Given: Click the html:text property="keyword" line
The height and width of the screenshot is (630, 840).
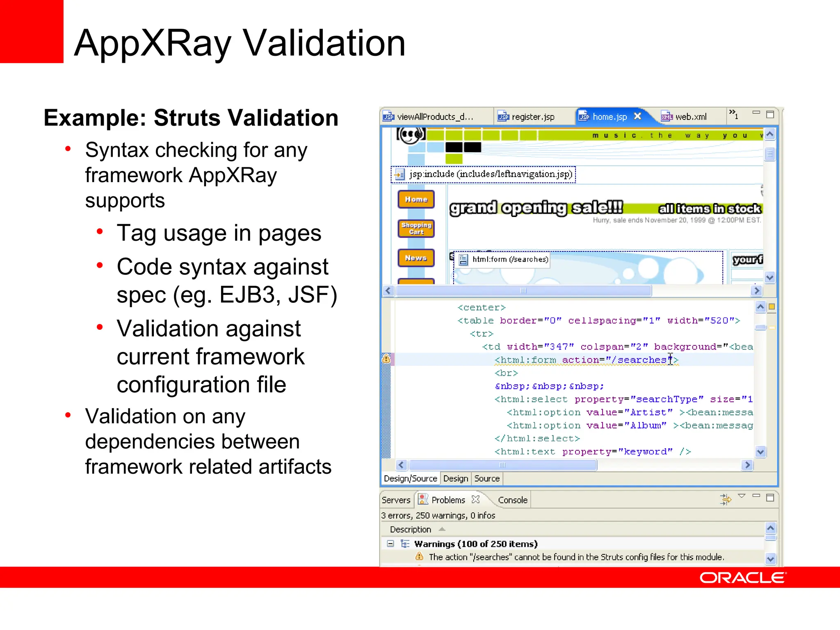Looking at the screenshot, I should 593,452.
